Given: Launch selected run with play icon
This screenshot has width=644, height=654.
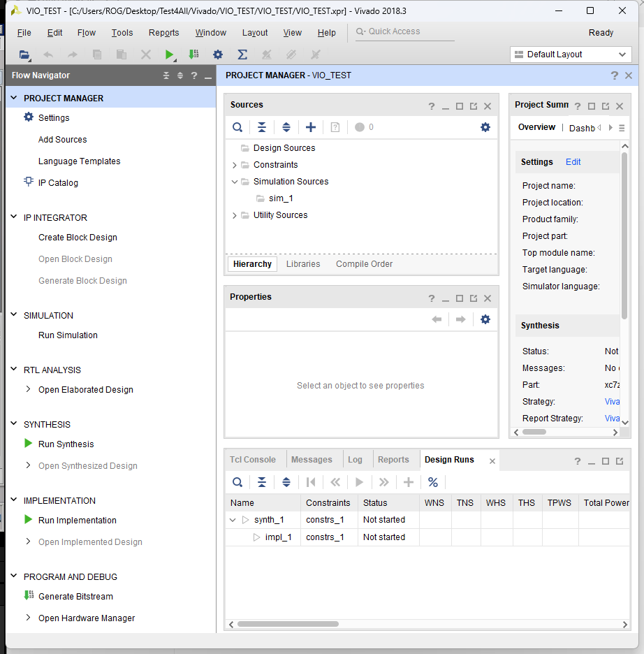Looking at the screenshot, I should coord(359,482).
